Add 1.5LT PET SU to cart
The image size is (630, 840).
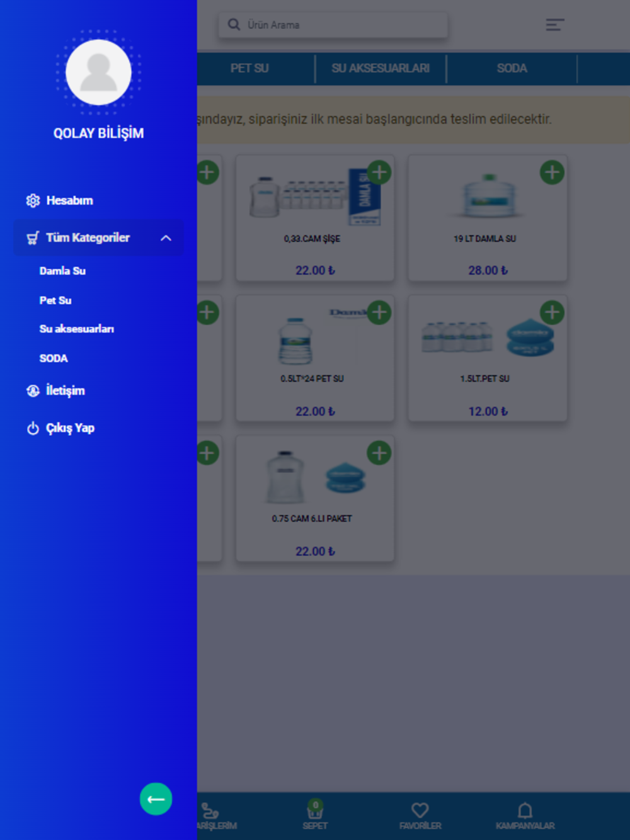(x=552, y=312)
